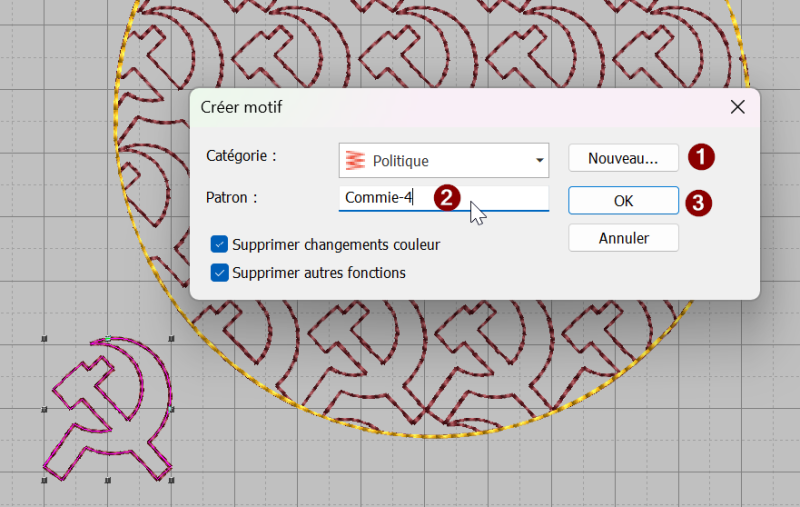Confirm motif creation with OK
Screen dimensions: 800x507
point(623,200)
